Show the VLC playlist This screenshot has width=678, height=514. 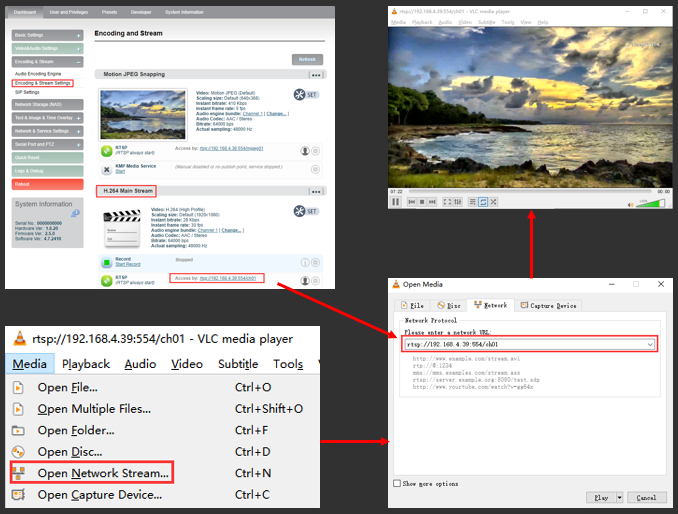(473, 202)
